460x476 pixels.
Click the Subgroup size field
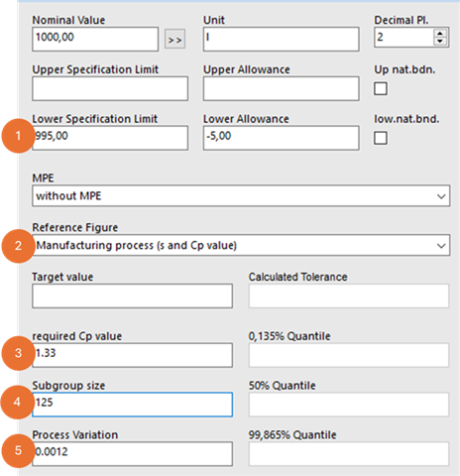[x=132, y=405]
